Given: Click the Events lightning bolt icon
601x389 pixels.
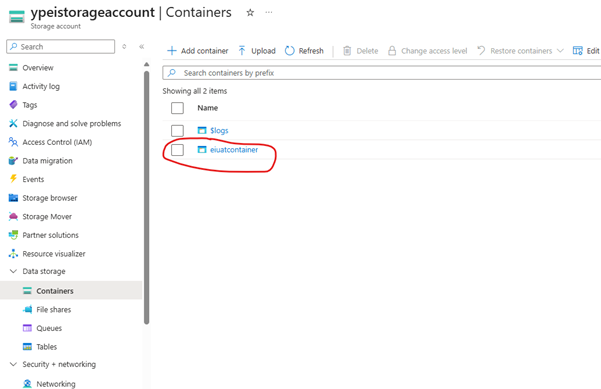Looking at the screenshot, I should coord(13,179).
